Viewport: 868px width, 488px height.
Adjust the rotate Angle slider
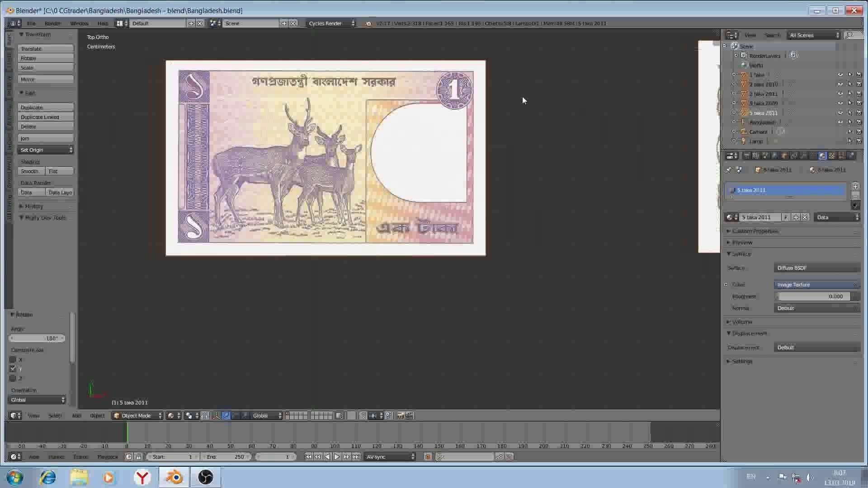(37, 338)
